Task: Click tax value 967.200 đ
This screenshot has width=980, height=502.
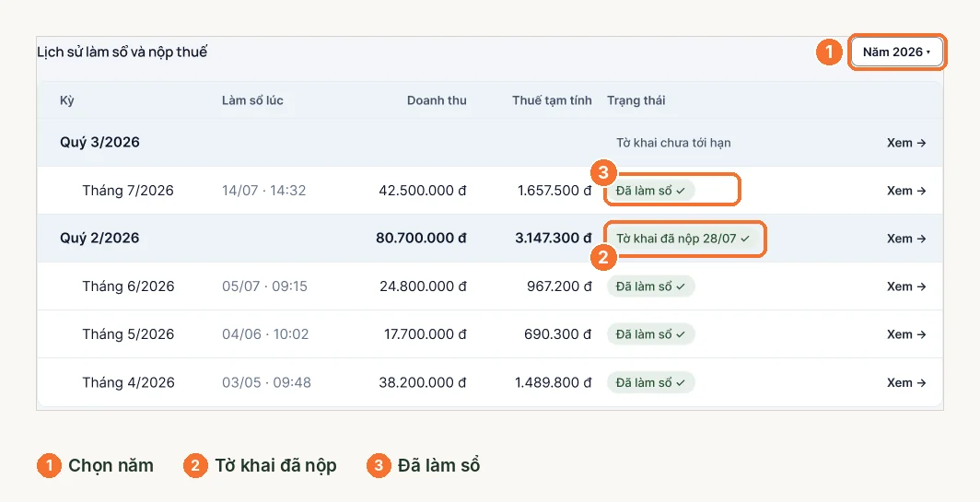Action: pyautogui.click(x=559, y=286)
